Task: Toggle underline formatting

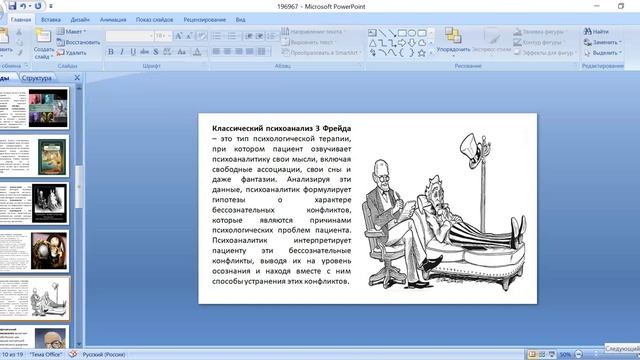Action: [x=133, y=52]
